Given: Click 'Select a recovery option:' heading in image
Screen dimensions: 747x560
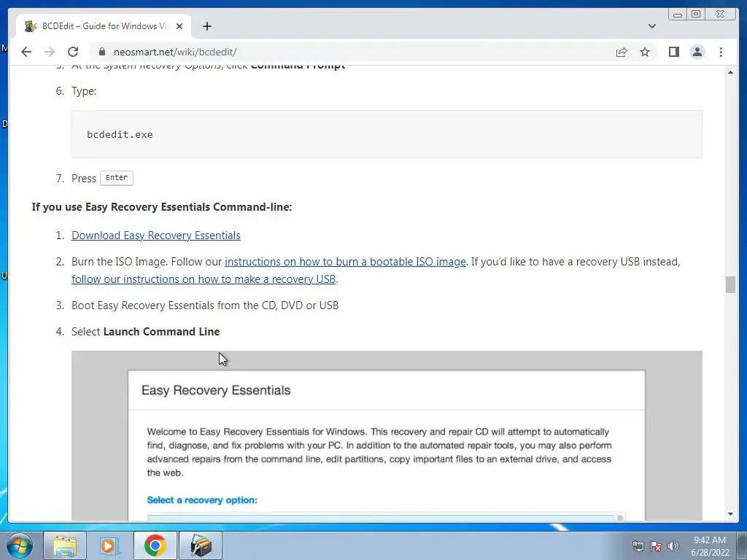Looking at the screenshot, I should 202,500.
